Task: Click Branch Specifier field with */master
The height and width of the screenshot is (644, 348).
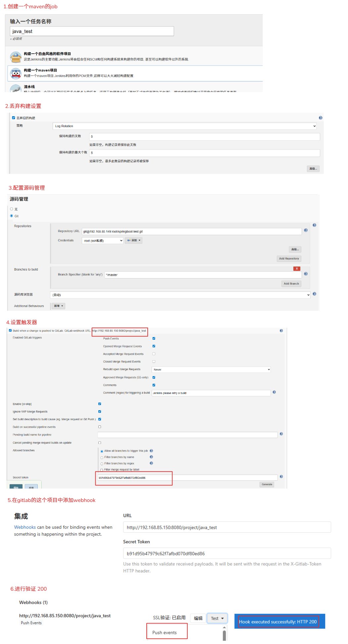Action: tap(203, 275)
